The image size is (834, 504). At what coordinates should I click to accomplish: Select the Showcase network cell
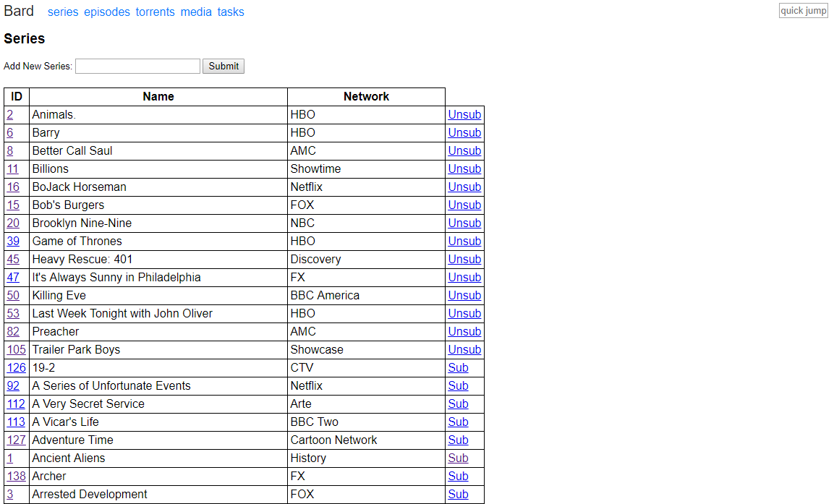(367, 349)
